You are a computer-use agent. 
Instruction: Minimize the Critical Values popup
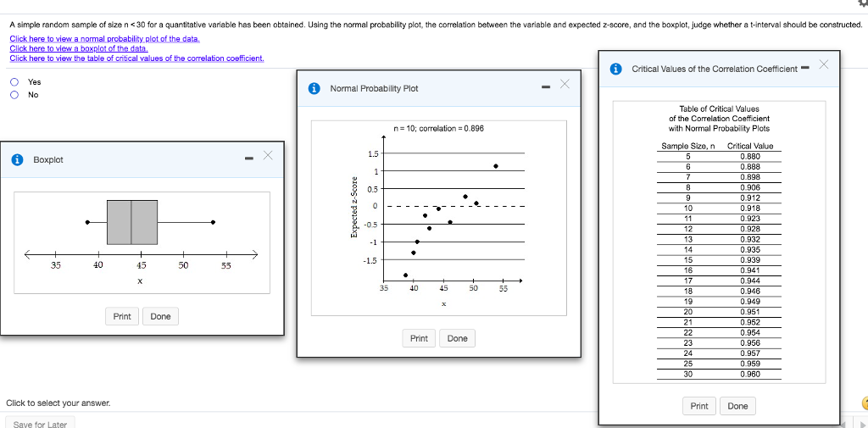[805, 68]
